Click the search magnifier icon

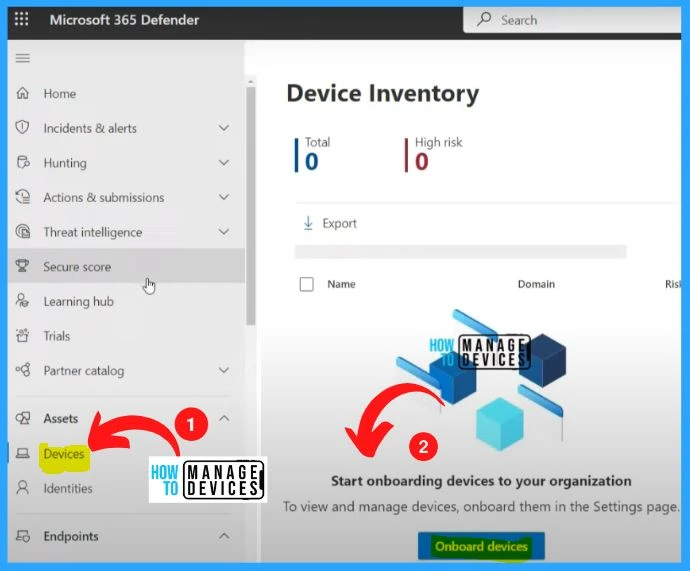[484, 19]
